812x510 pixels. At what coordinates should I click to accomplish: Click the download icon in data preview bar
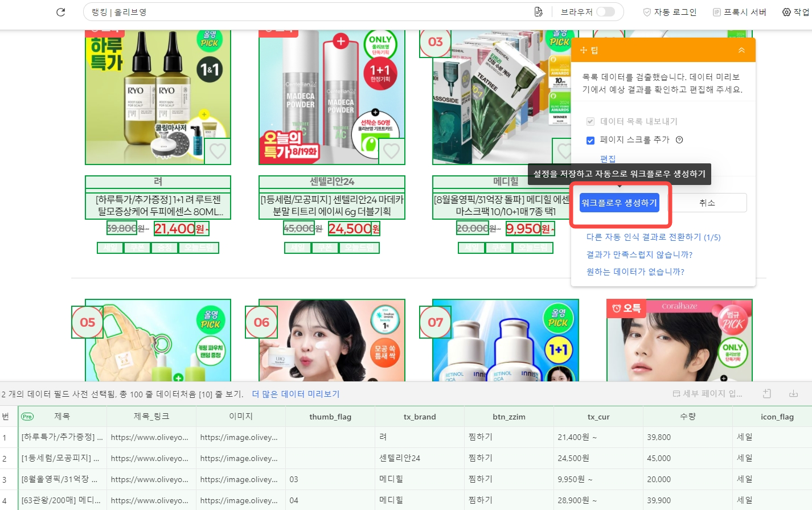coord(793,394)
